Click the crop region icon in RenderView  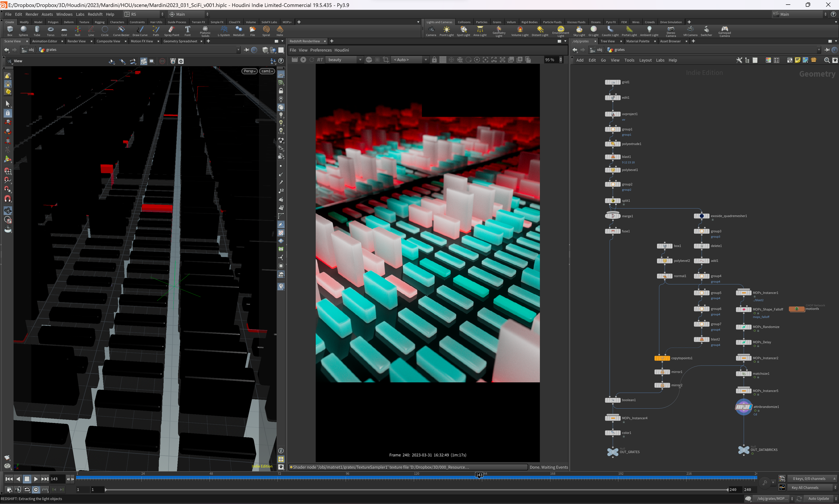coord(386,59)
